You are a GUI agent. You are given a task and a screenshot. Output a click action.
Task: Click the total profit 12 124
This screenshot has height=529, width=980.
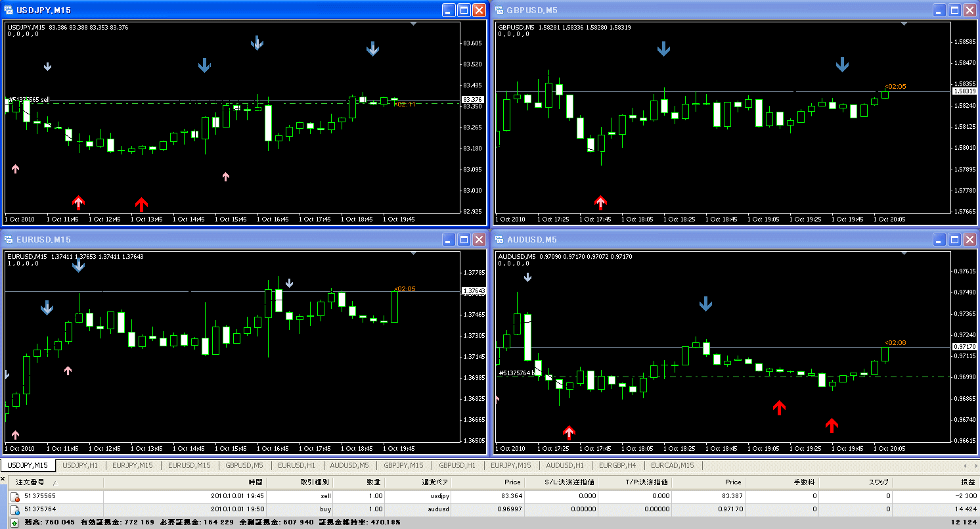966,522
